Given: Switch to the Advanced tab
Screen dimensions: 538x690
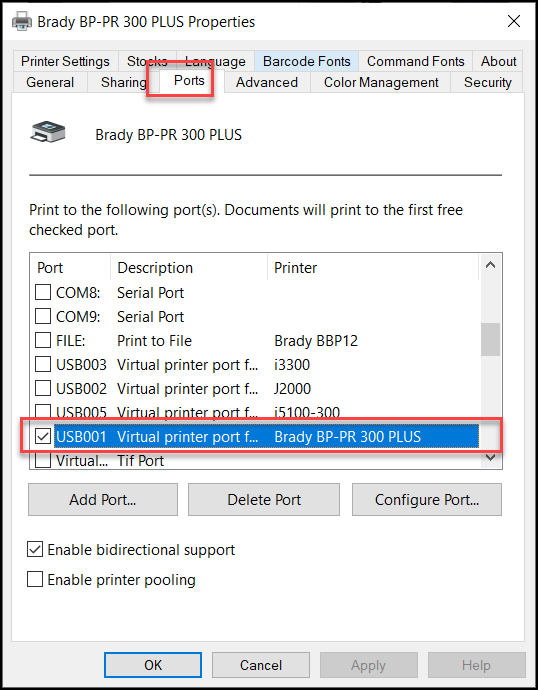Looking at the screenshot, I should click(x=267, y=82).
